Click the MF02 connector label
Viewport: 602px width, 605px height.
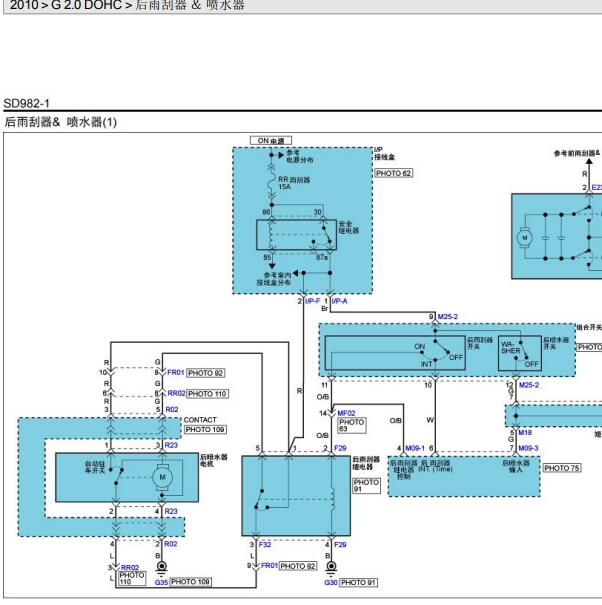click(346, 413)
